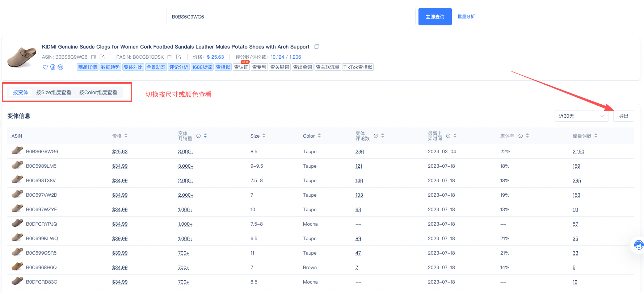Copy the PASIN B0CGB1GDSK value

click(170, 57)
